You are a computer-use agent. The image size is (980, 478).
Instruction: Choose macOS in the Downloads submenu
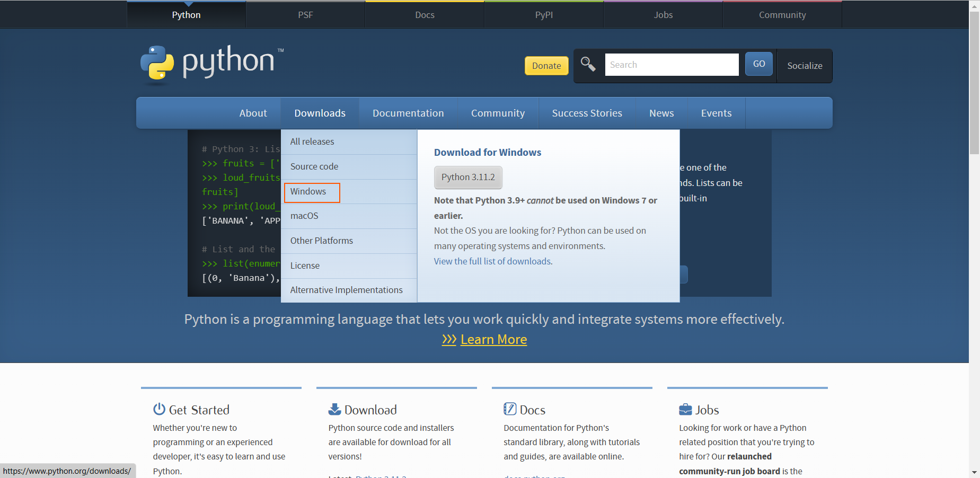(x=349, y=216)
